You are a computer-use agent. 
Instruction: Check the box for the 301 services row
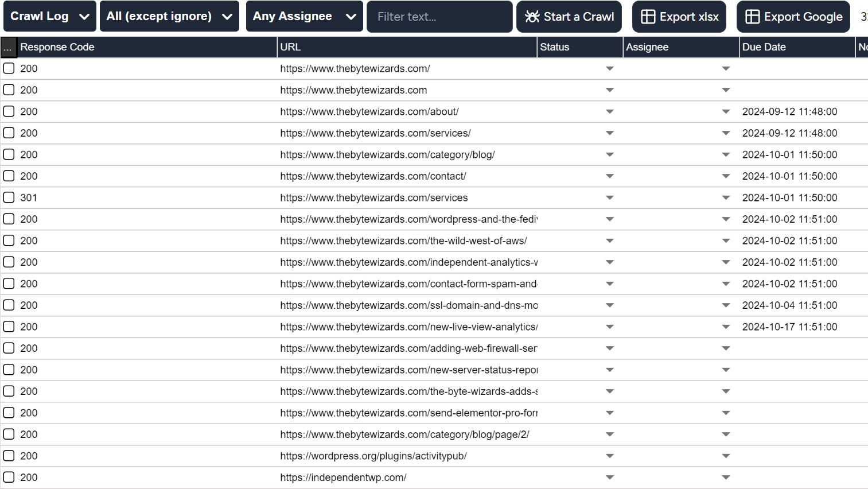click(9, 197)
